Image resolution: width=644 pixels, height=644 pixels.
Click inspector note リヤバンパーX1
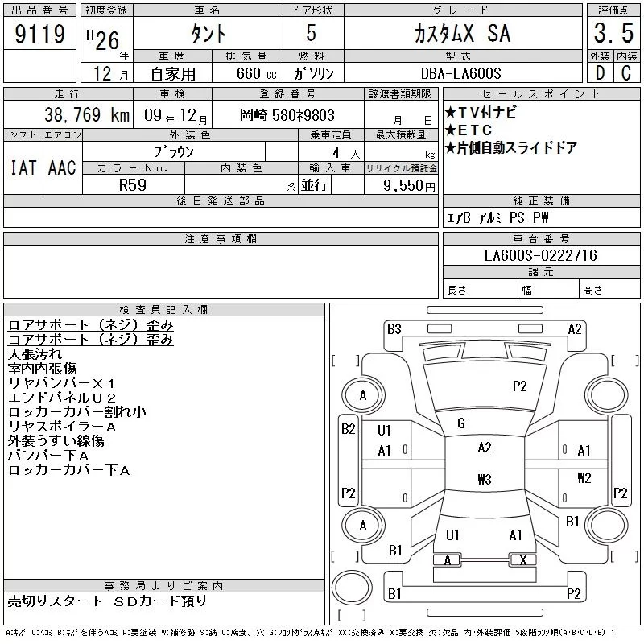pos(62,383)
